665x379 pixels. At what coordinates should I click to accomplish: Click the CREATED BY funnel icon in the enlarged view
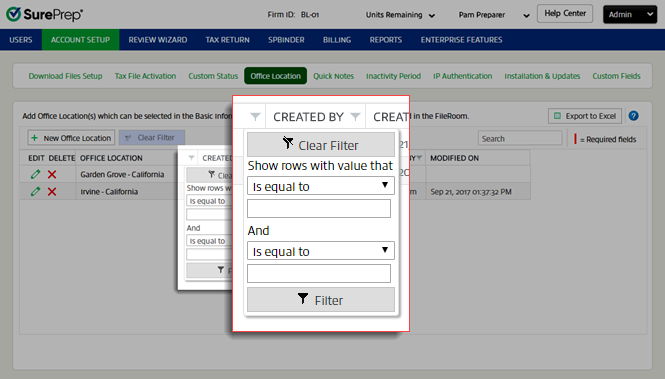[355, 116]
